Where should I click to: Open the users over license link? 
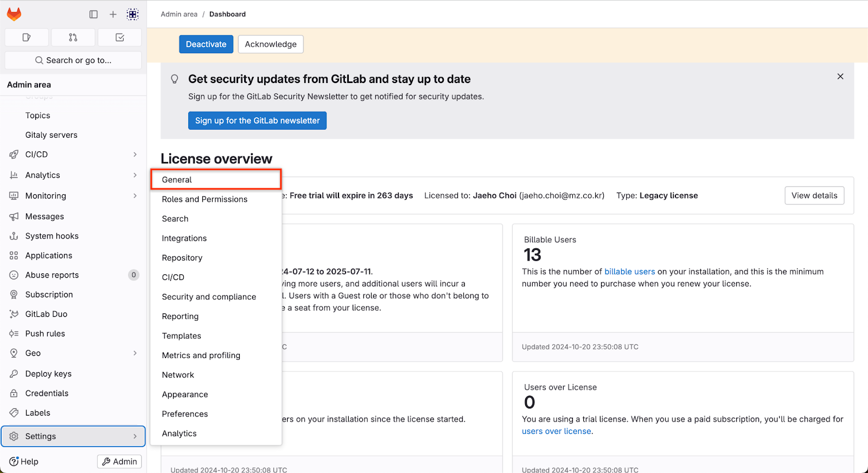(x=557, y=431)
